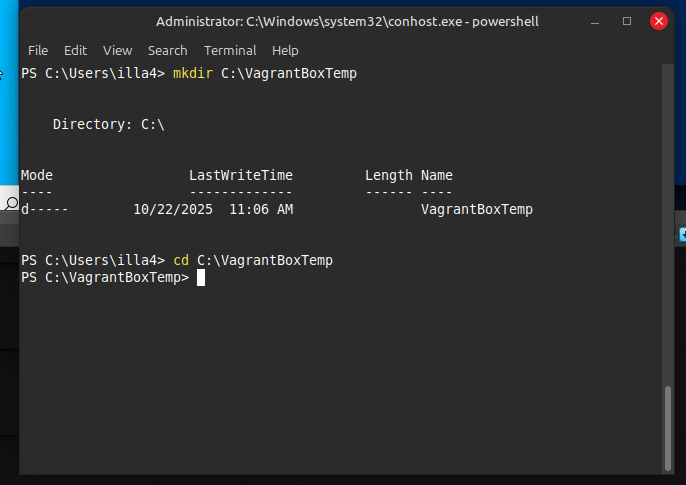686x485 pixels.
Task: Click the yellow mkdir command text
Action: coord(192,73)
